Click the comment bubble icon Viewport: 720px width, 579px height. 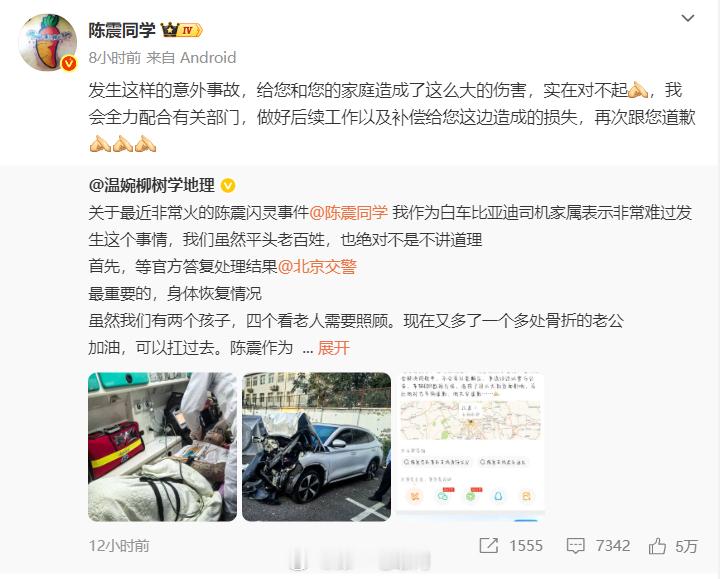click(x=575, y=545)
